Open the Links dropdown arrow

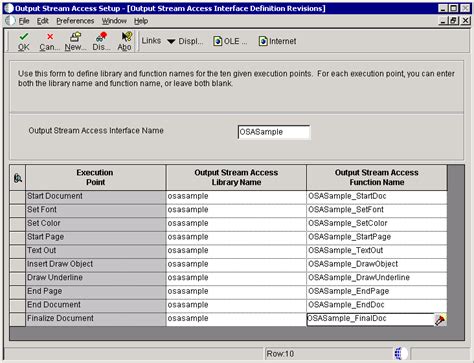click(x=171, y=41)
